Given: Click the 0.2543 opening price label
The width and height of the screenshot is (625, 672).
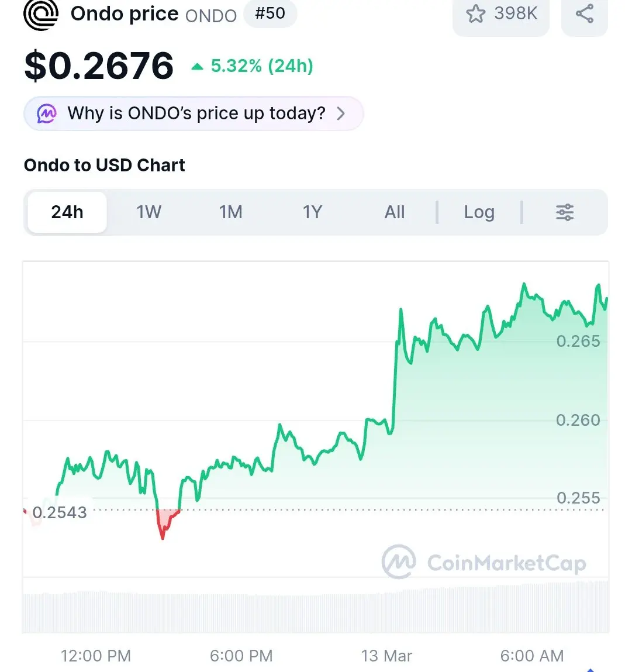Looking at the screenshot, I should [60, 512].
